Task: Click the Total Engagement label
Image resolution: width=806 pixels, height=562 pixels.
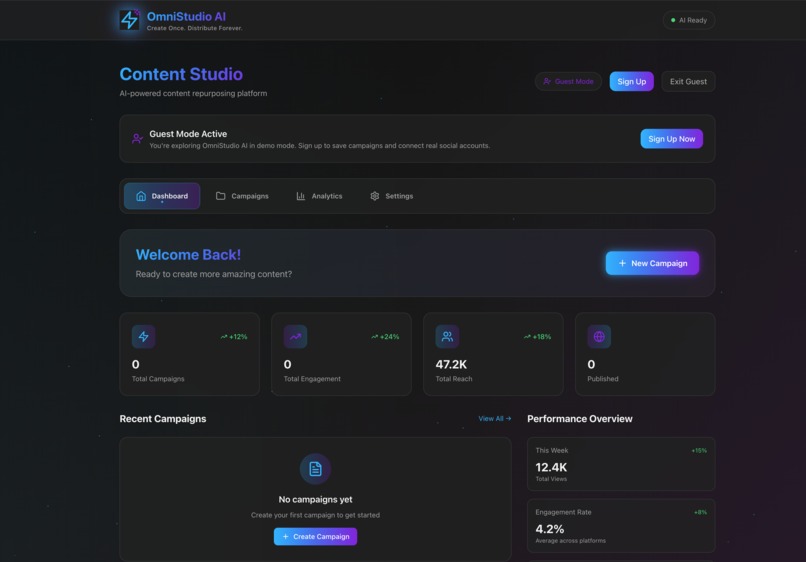Action: [x=312, y=379]
